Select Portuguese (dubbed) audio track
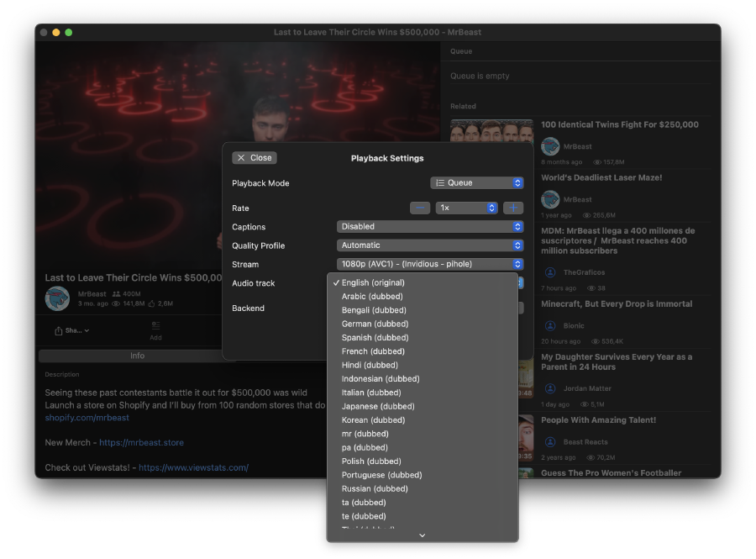Screen dimensions: 756x559 [381, 475]
